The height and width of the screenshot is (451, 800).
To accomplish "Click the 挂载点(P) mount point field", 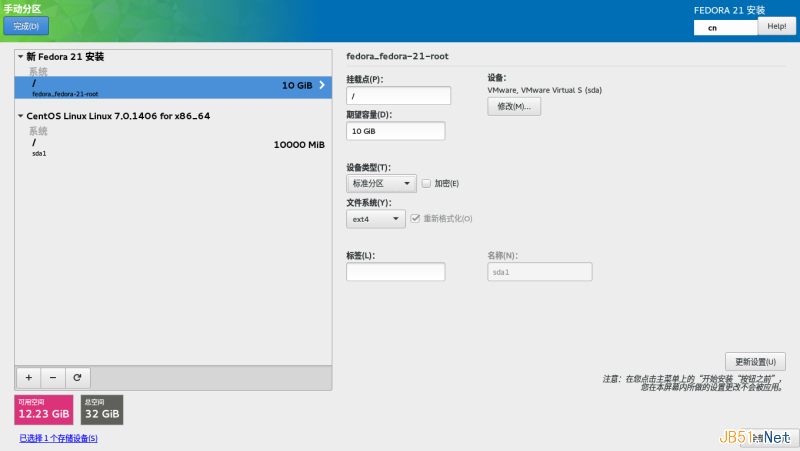I will point(398,95).
